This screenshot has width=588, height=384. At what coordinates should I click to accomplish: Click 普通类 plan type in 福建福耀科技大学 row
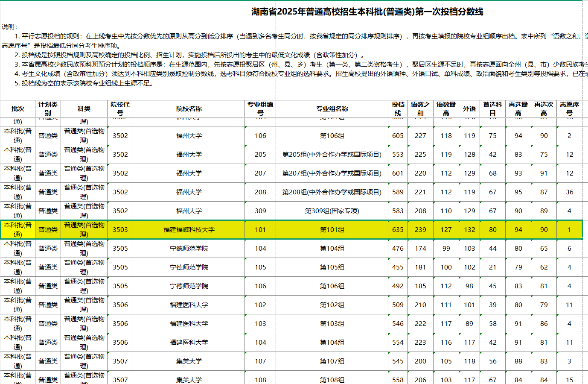[48, 230]
